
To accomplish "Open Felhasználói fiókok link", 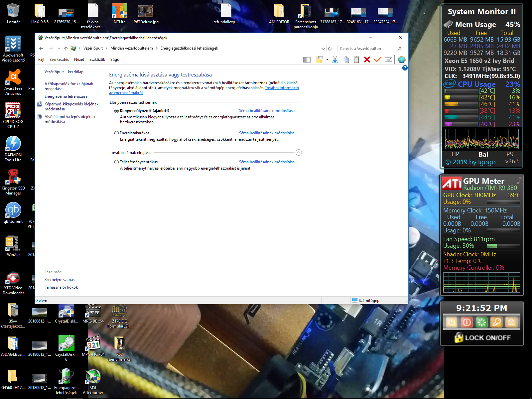I will tap(61, 287).
